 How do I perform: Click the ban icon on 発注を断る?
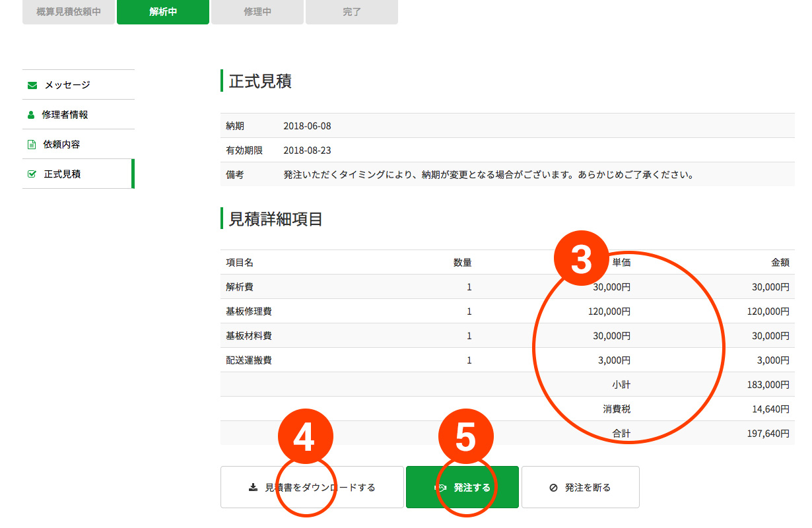click(x=553, y=488)
